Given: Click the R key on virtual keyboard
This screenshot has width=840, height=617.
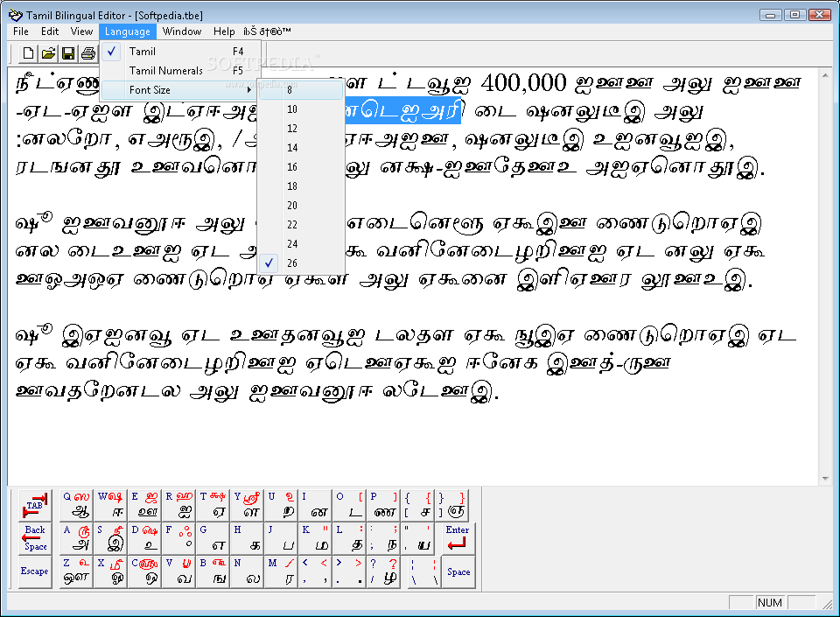Looking at the screenshot, I should (178, 504).
